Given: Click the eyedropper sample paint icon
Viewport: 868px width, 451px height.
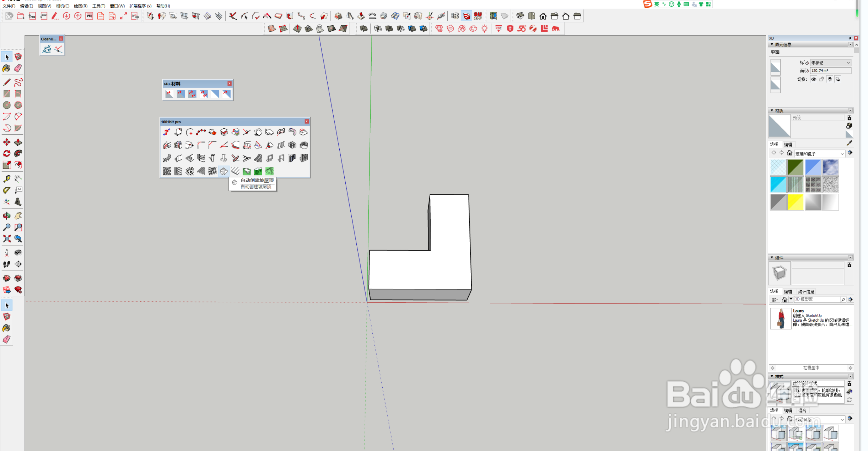Looking at the screenshot, I should 849,143.
